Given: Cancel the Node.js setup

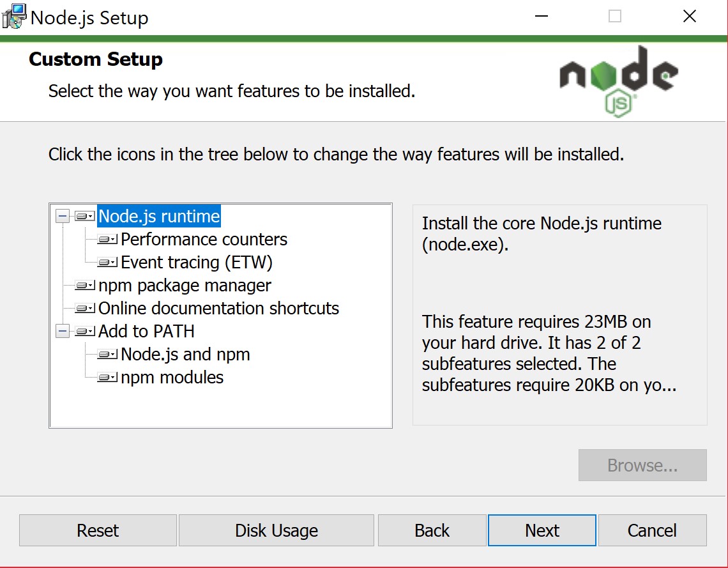Looking at the screenshot, I should (x=652, y=530).
